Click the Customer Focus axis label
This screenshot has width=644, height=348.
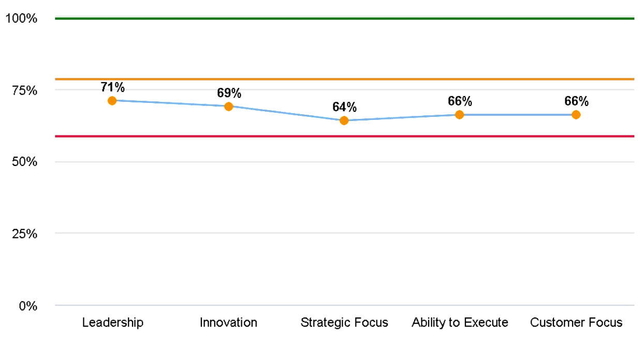[x=576, y=323]
